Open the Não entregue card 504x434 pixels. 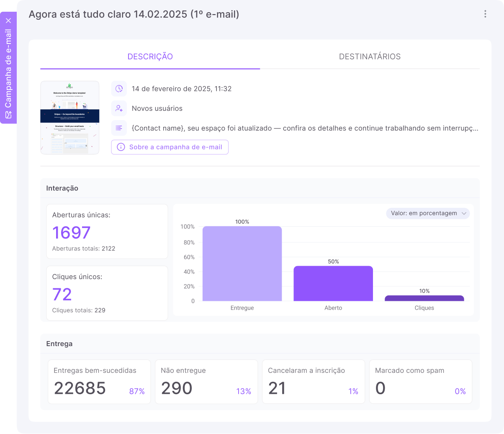tap(206, 382)
